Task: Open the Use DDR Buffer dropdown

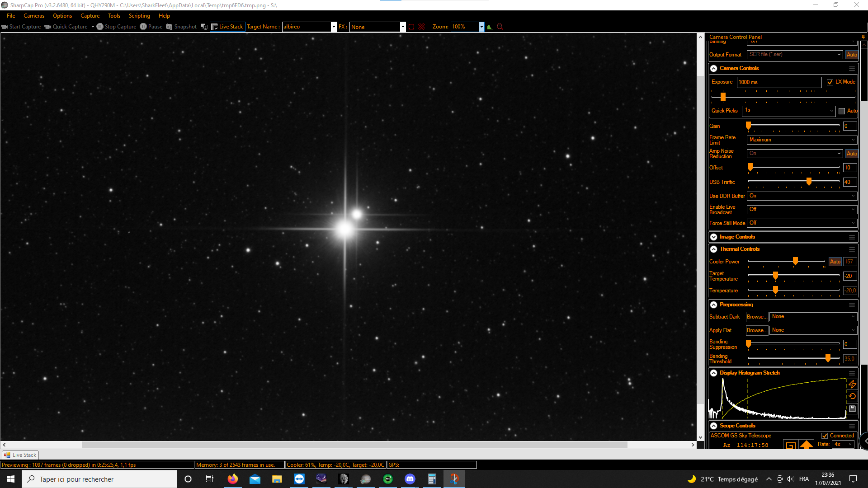Action: point(802,196)
